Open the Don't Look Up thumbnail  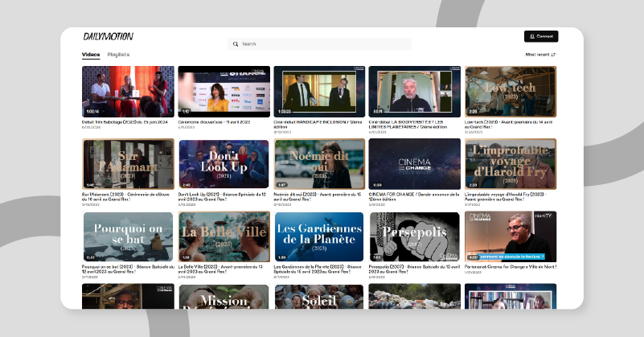click(x=224, y=164)
